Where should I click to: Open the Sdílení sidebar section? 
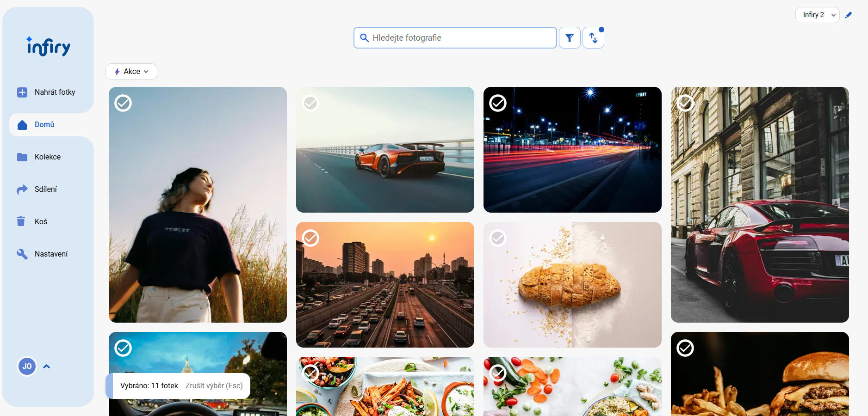[45, 190]
